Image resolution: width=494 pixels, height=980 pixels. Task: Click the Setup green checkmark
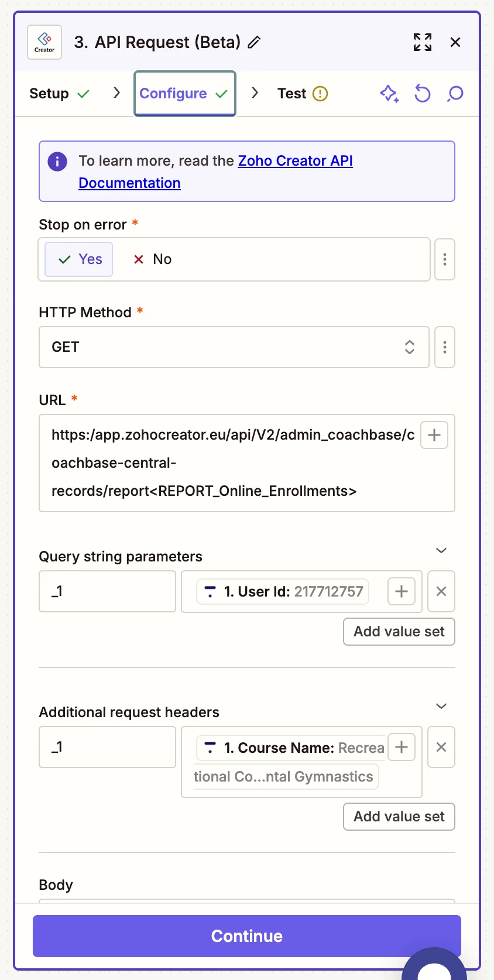(x=84, y=94)
